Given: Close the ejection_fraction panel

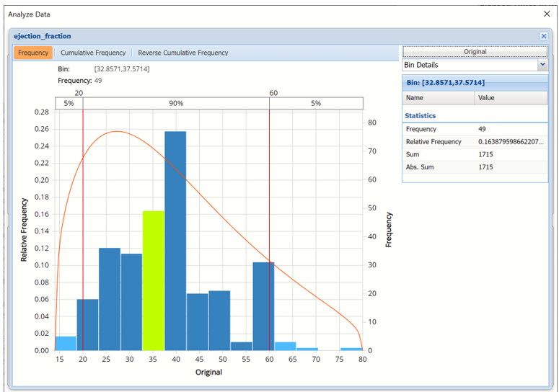Looking at the screenshot, I should (543, 36).
